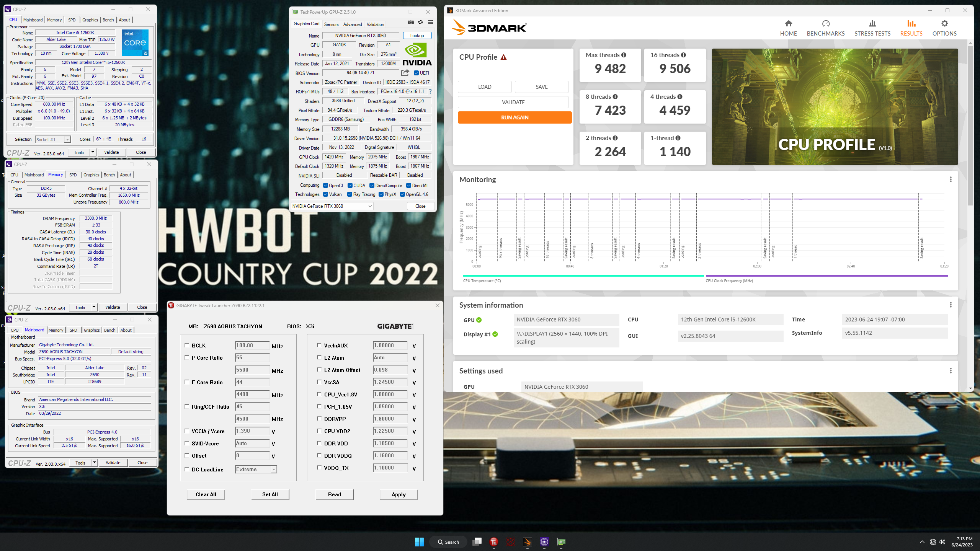Open Settings used three-dot menu
Screen dimensions: 980x551
coord(951,371)
